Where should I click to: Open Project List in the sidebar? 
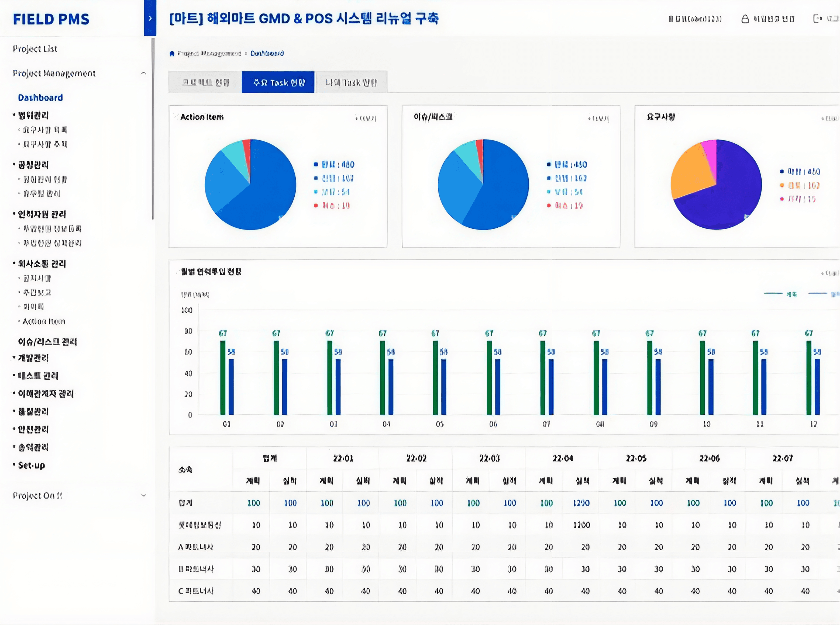pyautogui.click(x=35, y=49)
